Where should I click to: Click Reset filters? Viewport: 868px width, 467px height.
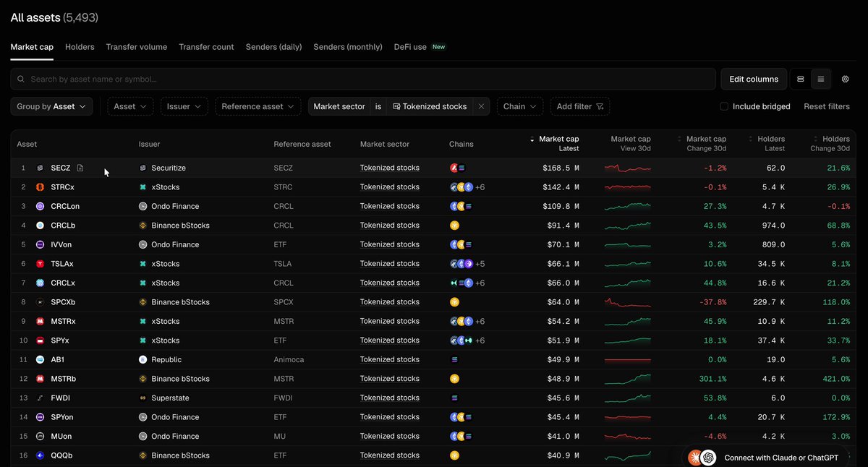[827, 106]
